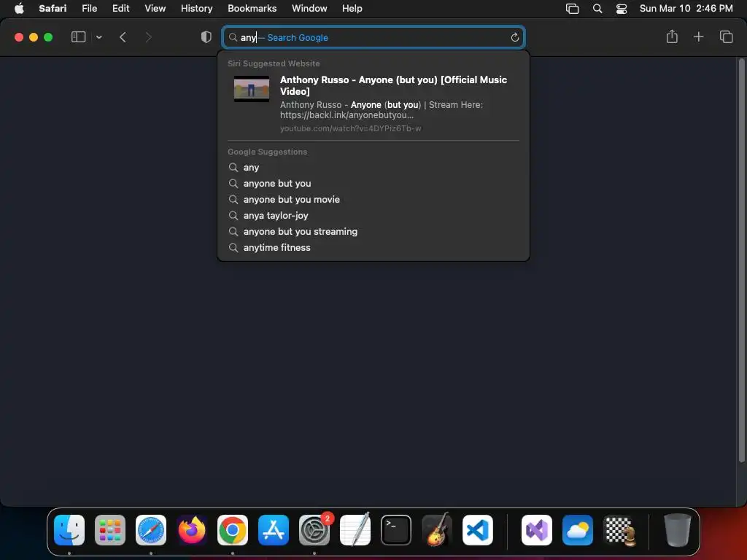Close the Safari window with the red button
Image resolution: width=747 pixels, height=560 pixels.
click(x=19, y=37)
